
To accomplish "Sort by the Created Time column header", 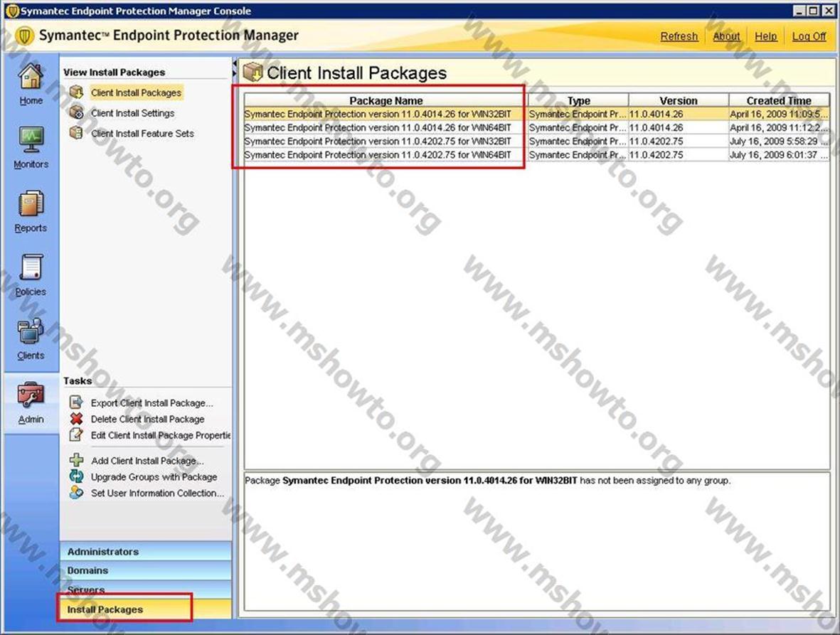I will [x=778, y=100].
